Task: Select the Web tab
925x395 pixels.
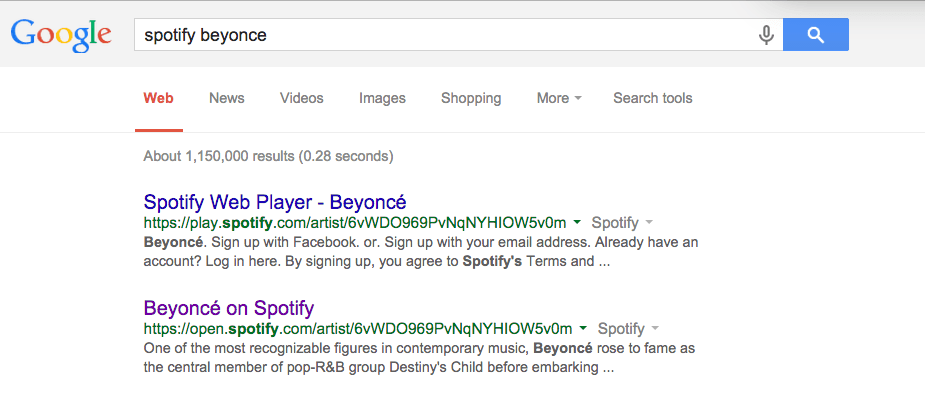Action: pos(159,98)
